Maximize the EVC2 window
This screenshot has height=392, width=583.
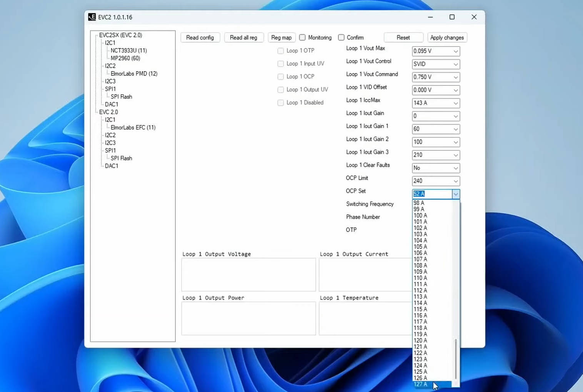[x=452, y=17]
